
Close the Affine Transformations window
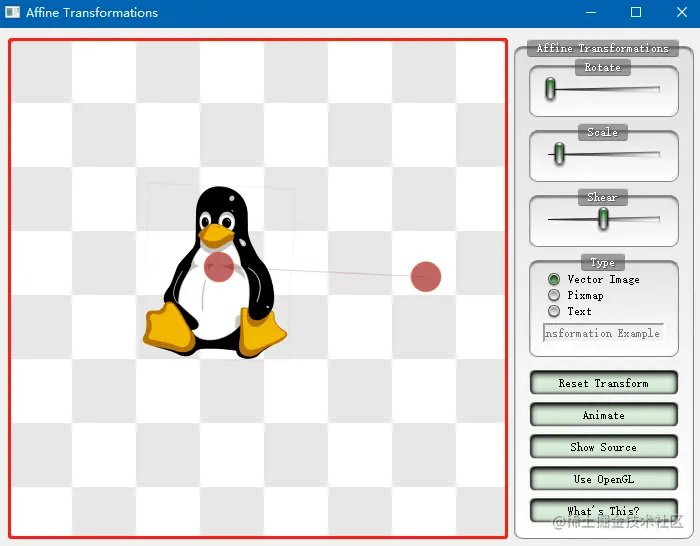click(682, 13)
